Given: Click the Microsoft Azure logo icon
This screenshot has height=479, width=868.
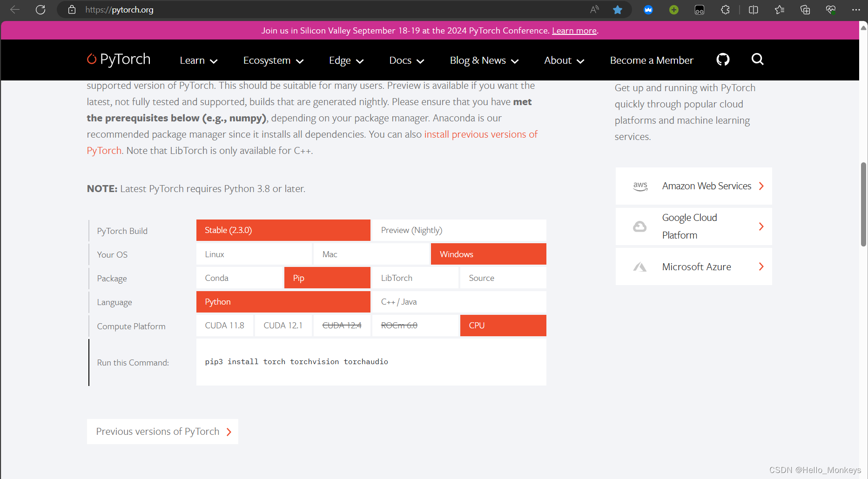Looking at the screenshot, I should pyautogui.click(x=640, y=267).
